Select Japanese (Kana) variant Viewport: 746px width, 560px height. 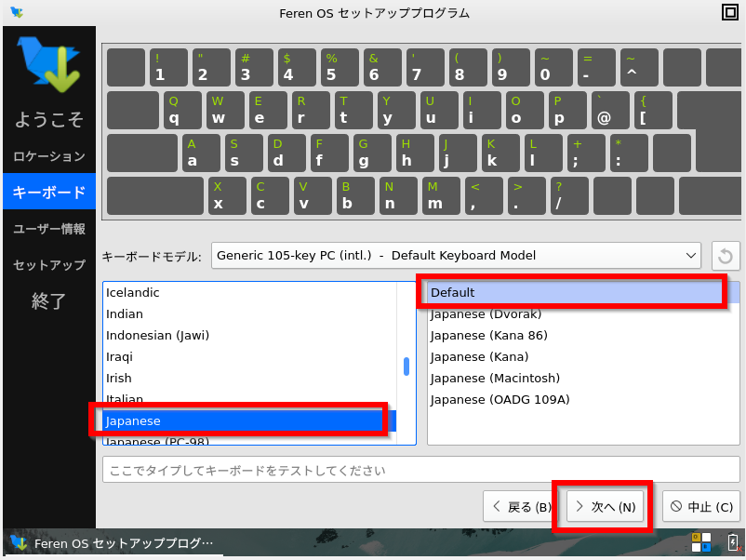(x=583, y=357)
